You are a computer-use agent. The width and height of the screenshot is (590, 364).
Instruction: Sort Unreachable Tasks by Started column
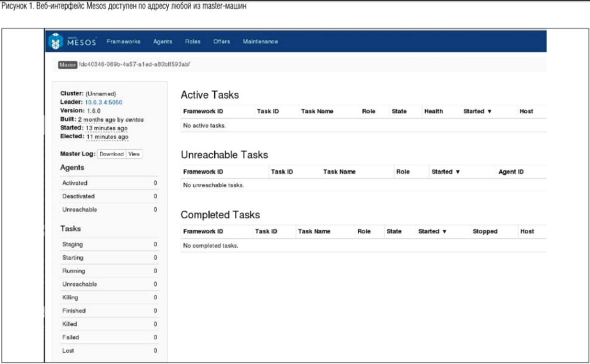[x=446, y=172]
